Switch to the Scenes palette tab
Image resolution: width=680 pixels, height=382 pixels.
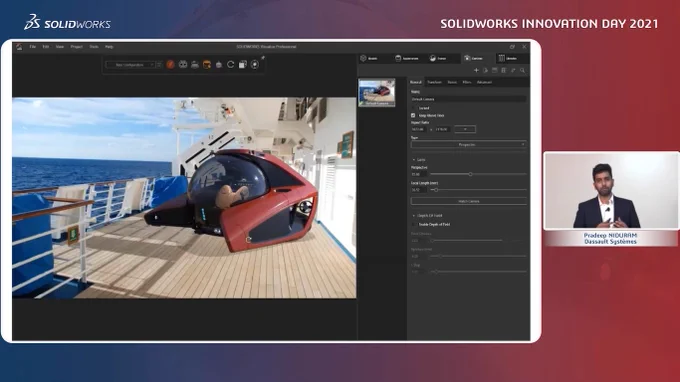coord(438,58)
